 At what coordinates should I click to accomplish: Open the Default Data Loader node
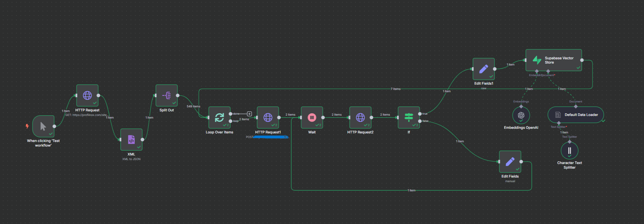(576, 115)
